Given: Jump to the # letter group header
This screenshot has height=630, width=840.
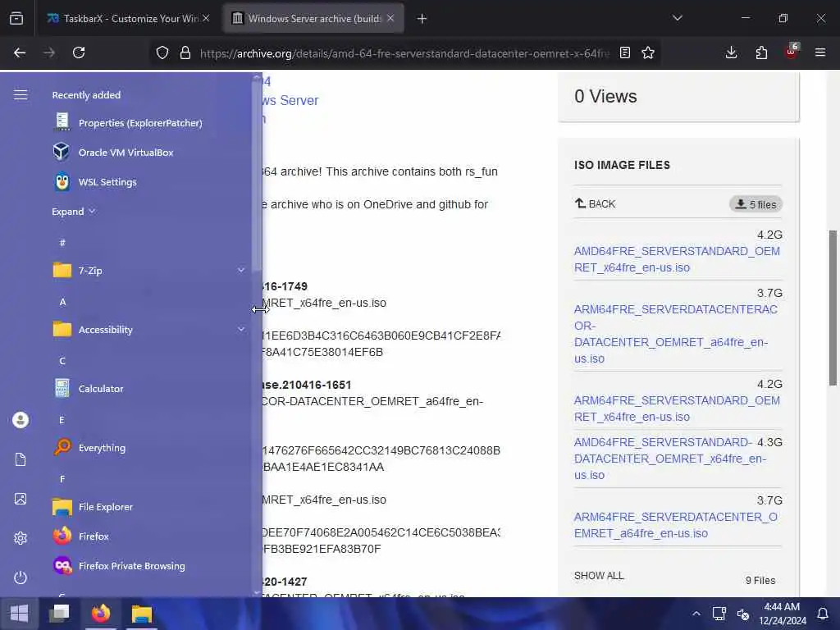Looking at the screenshot, I should pos(62,243).
